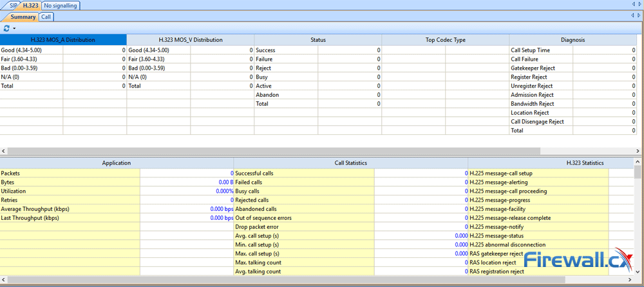
Task: Select the Fair (3.60-4.33) MOS_V row
Action: (x=191, y=59)
